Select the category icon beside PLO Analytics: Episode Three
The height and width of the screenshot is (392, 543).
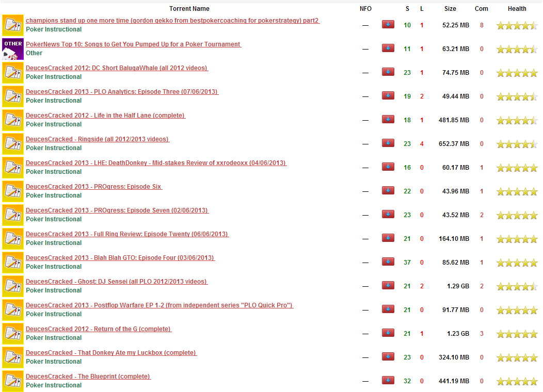(13, 96)
